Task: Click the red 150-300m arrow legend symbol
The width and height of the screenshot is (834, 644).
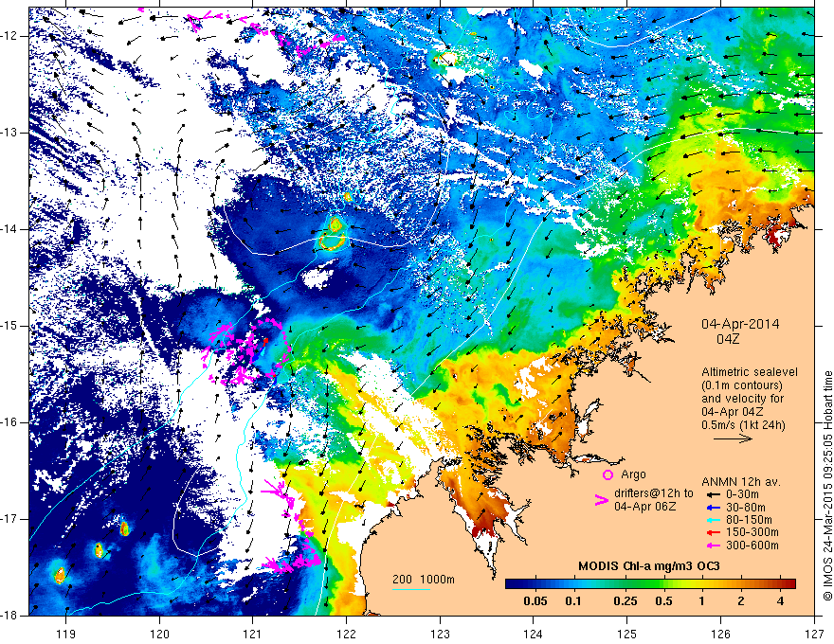Action: [x=713, y=532]
